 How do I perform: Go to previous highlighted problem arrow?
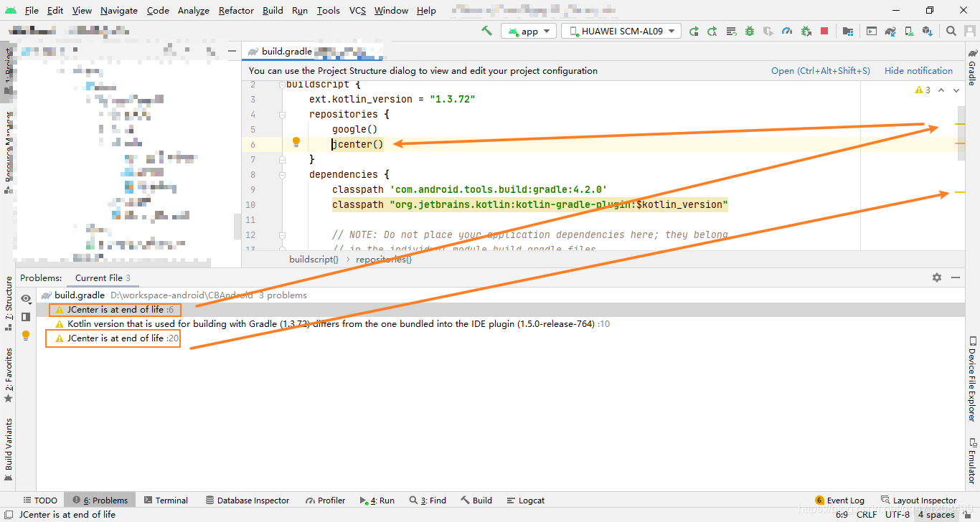(942, 90)
